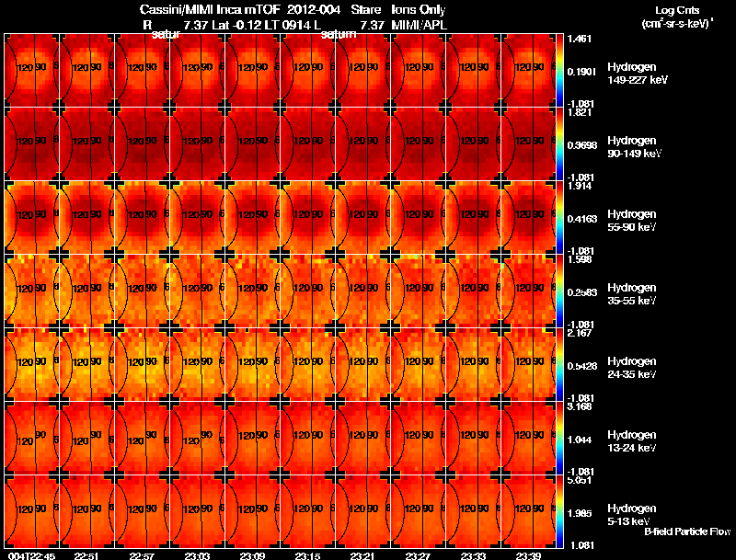This screenshot has height=560, width=736.
Task: Click the Hydrogen 55-90 keV image in the 23:09 column
Action: click(x=252, y=218)
